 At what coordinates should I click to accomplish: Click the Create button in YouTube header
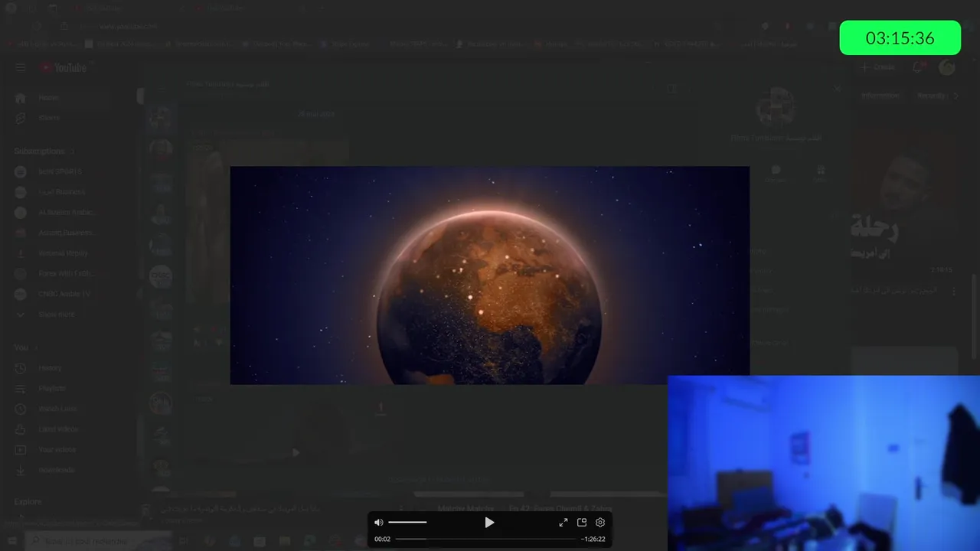pyautogui.click(x=877, y=67)
